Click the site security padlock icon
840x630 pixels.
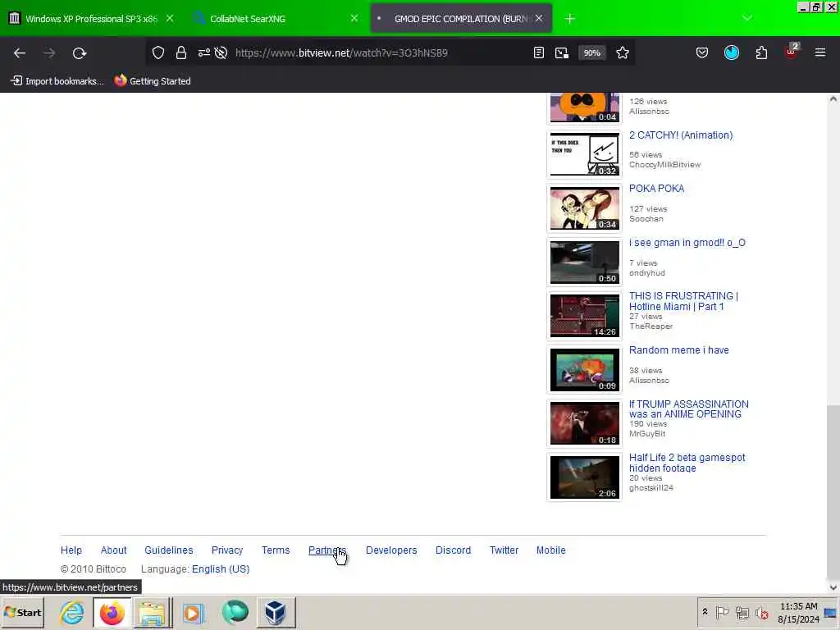coord(181,52)
